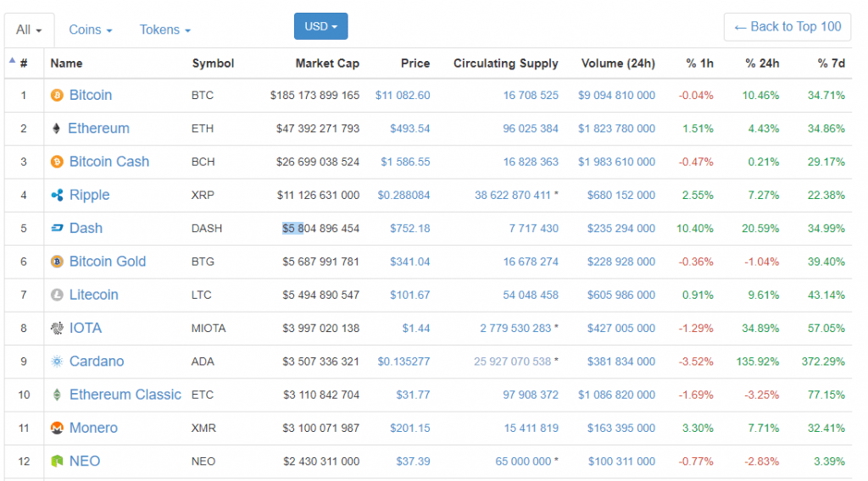Click Bitcoin Gold circulating supply value
This screenshot has height=481, width=868.
coord(531,262)
